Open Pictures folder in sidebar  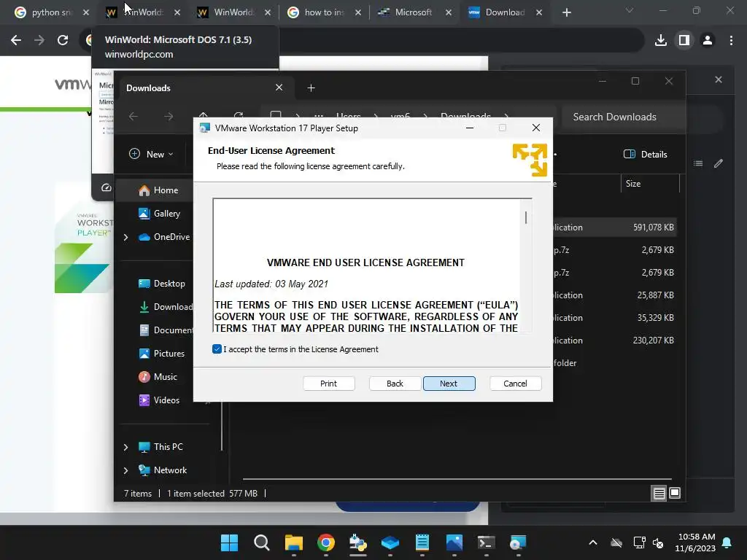(161, 354)
